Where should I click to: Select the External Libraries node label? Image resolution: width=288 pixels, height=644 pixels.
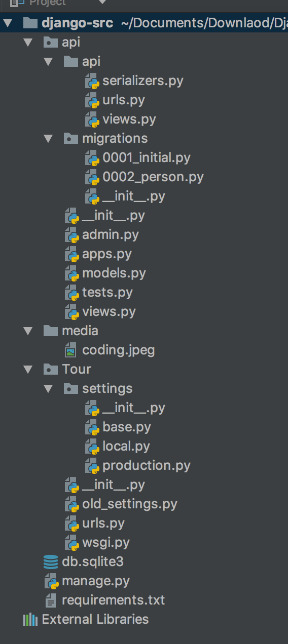[x=95, y=620]
